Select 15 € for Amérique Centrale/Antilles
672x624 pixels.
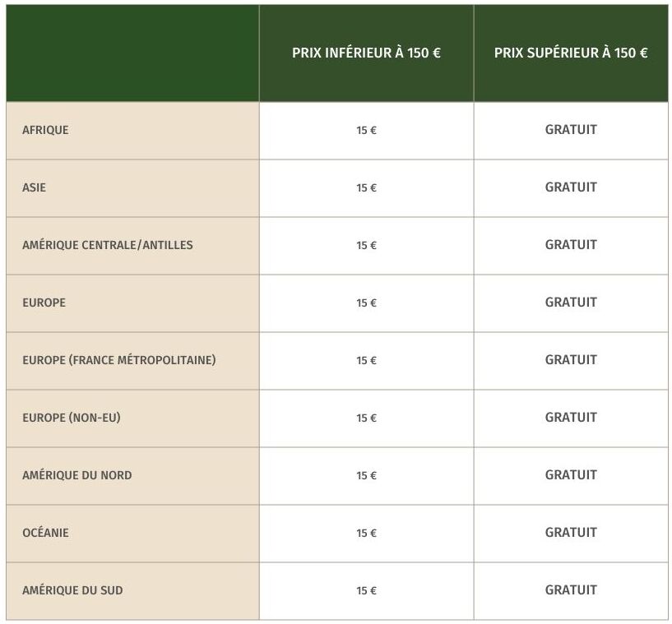366,245
